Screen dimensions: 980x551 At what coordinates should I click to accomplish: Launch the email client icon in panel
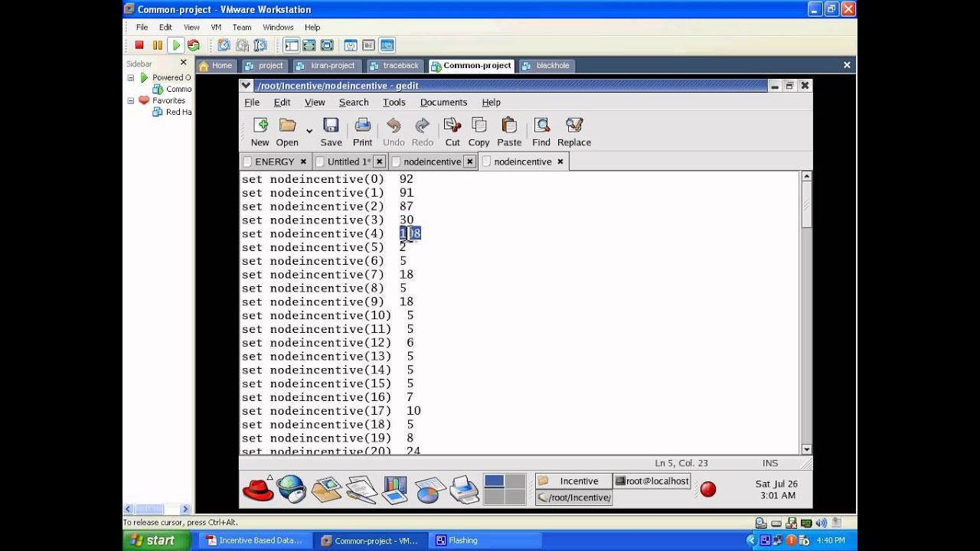[326, 488]
